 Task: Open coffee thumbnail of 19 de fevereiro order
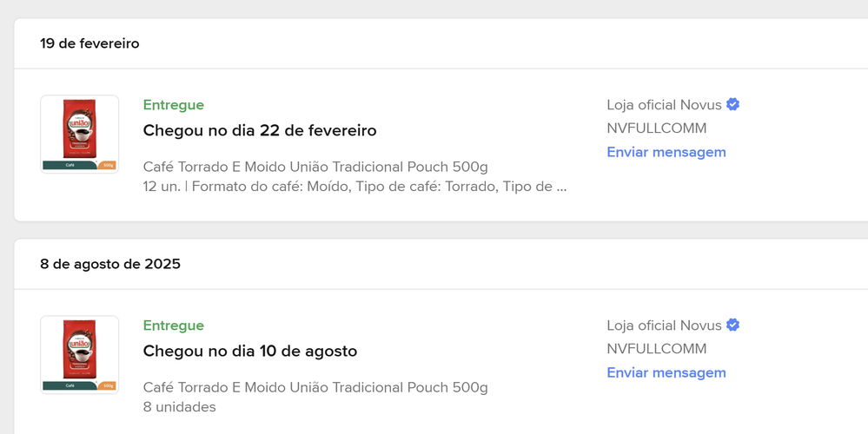79,135
